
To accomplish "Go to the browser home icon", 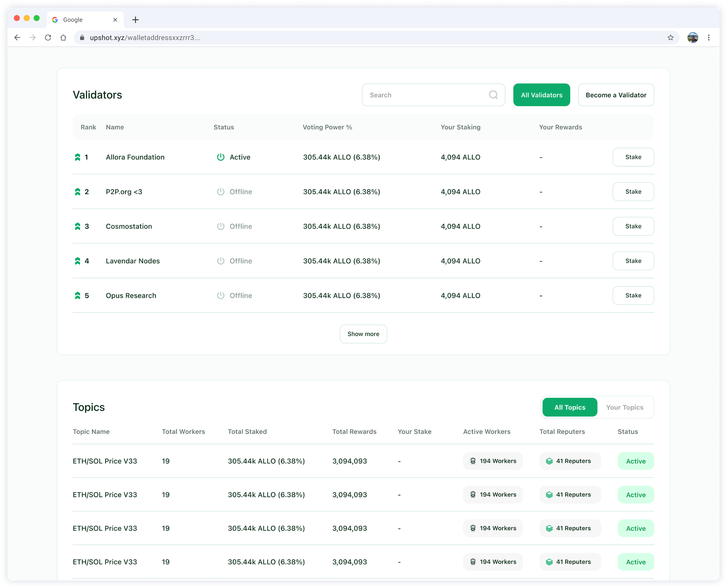I will point(63,38).
